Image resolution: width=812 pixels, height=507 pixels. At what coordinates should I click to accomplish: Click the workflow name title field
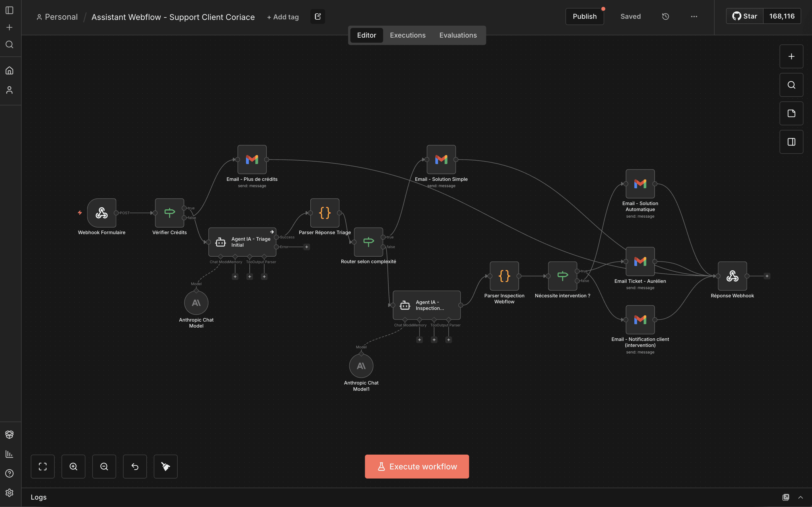[x=173, y=17]
